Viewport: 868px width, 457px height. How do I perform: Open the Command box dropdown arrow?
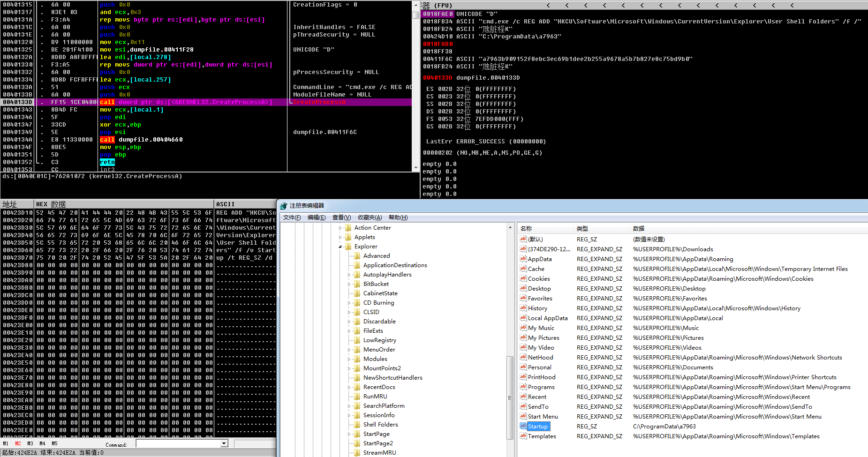point(224,443)
